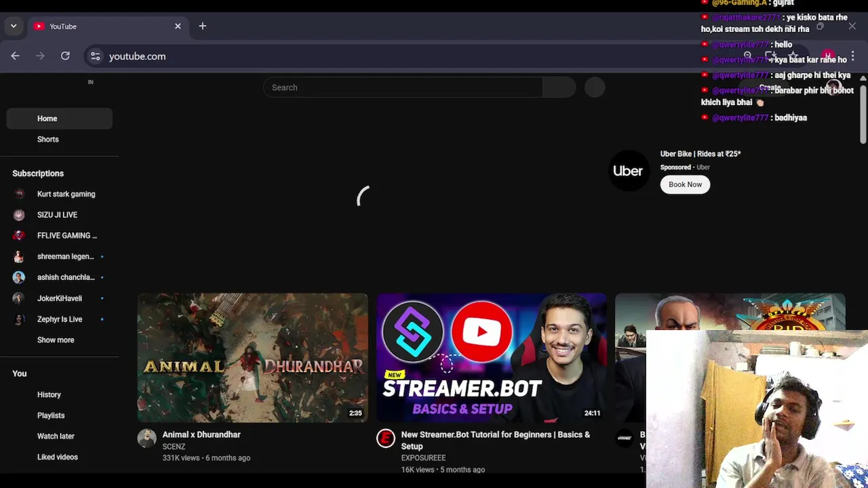Open the site information icon beside youtube.com
Viewport: 868px width, 488px height.
coord(96,56)
